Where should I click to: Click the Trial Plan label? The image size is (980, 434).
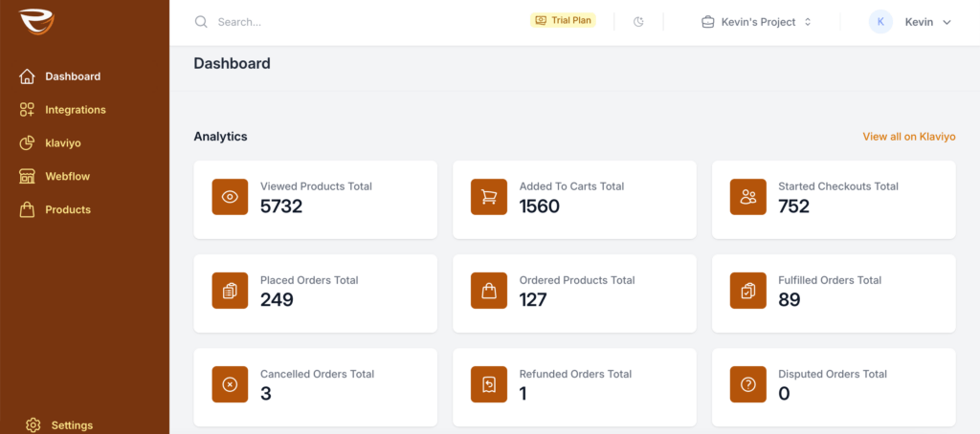[571, 21]
